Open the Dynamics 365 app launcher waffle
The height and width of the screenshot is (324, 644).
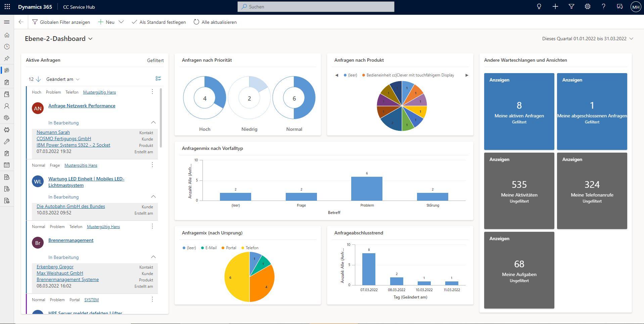pyautogui.click(x=7, y=7)
